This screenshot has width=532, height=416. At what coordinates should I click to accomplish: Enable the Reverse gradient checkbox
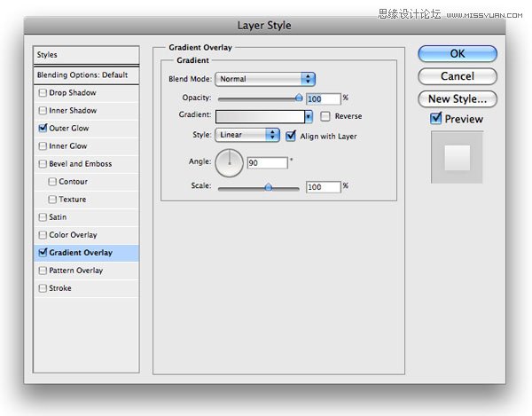point(325,116)
